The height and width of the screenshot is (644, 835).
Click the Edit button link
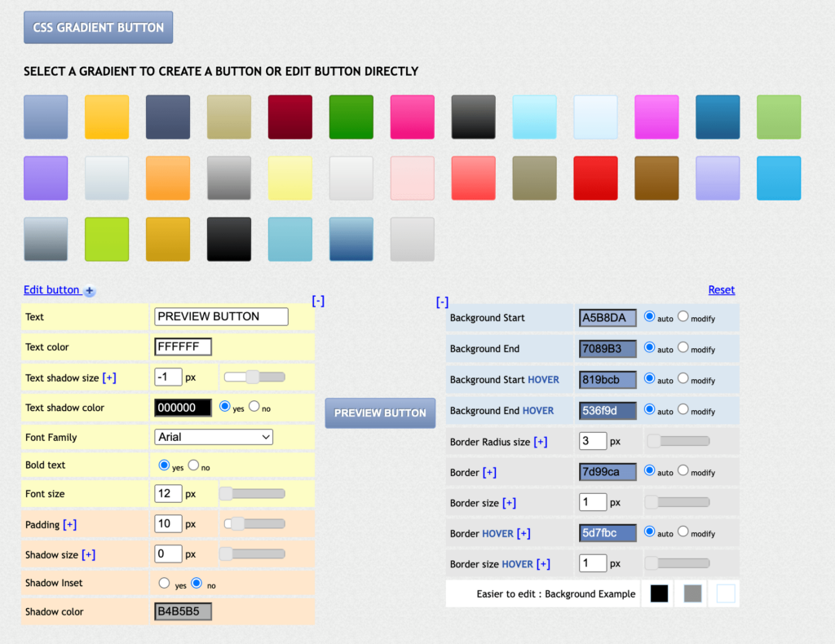click(x=51, y=290)
